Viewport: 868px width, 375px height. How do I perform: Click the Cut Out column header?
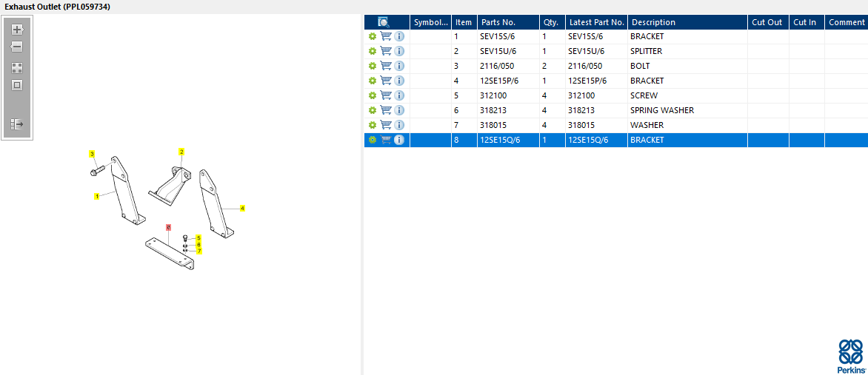768,22
